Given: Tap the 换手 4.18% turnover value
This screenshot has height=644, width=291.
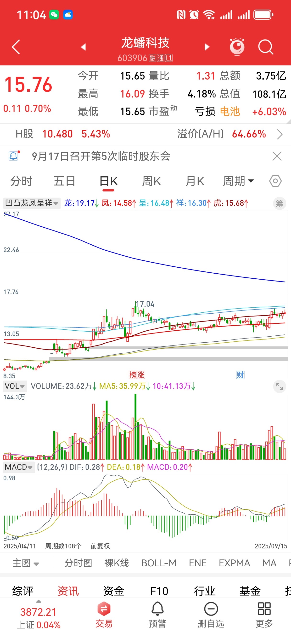Looking at the screenshot, I should click(x=201, y=94).
